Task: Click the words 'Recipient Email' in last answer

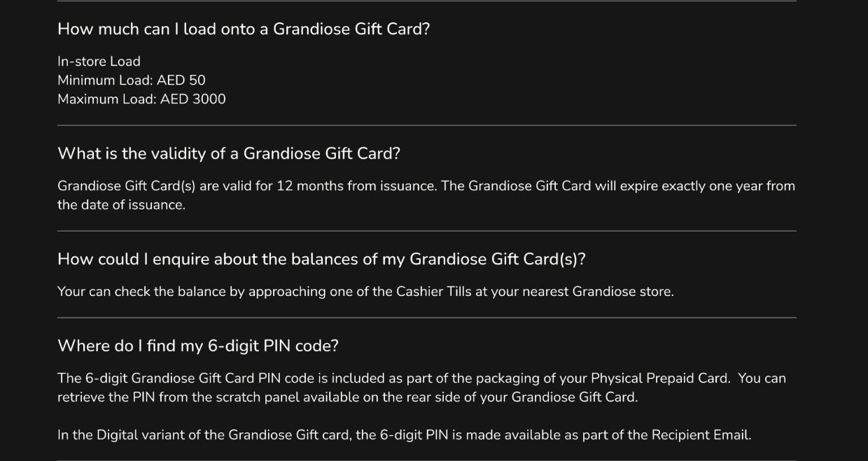Action: 700,435
